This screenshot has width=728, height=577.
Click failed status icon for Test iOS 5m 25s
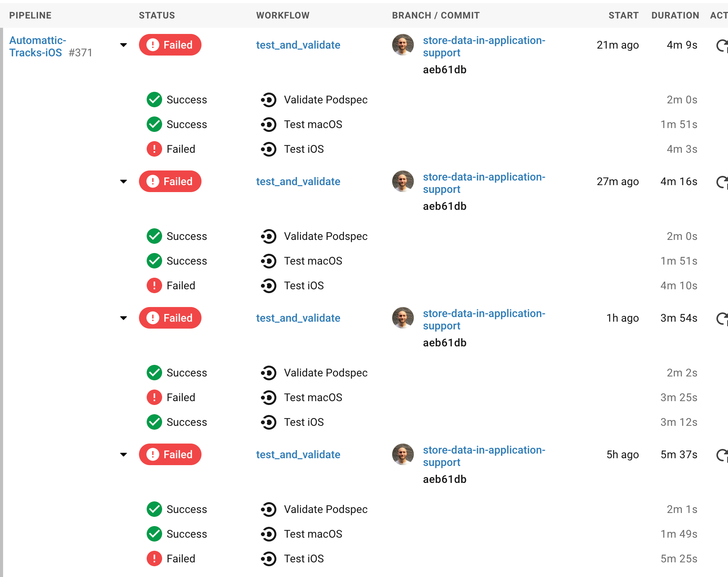(x=154, y=558)
